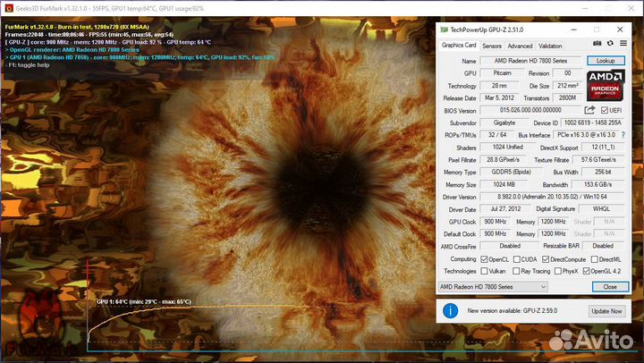This screenshot has height=363, width=644.
Task: Click the Die Size 212 mm² value
Action: (568, 86)
